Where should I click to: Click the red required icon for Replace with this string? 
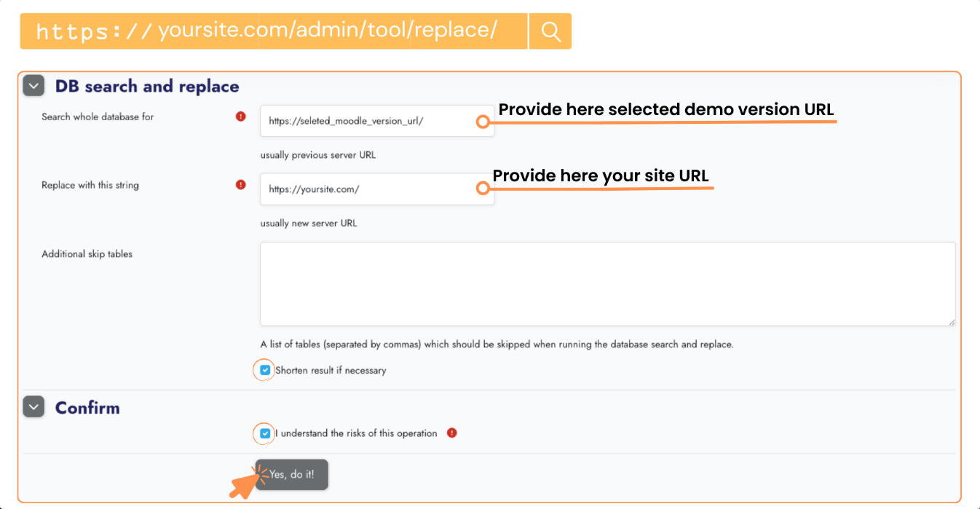click(x=241, y=185)
